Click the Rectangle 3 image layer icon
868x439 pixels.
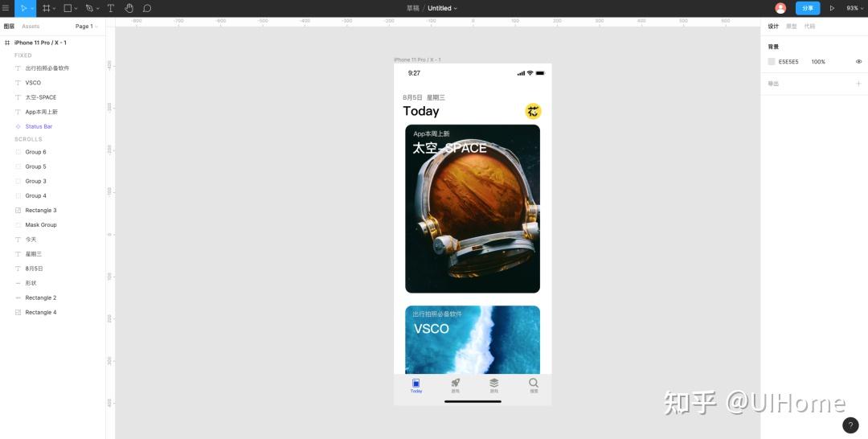point(18,211)
